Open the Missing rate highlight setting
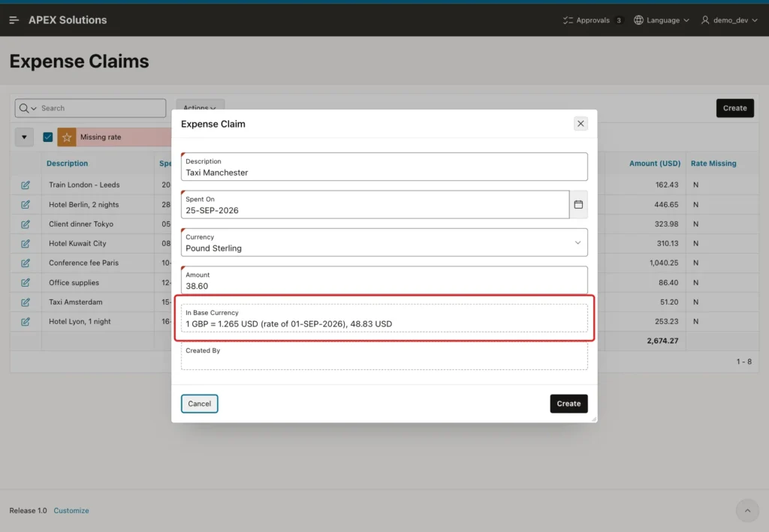 [101, 137]
